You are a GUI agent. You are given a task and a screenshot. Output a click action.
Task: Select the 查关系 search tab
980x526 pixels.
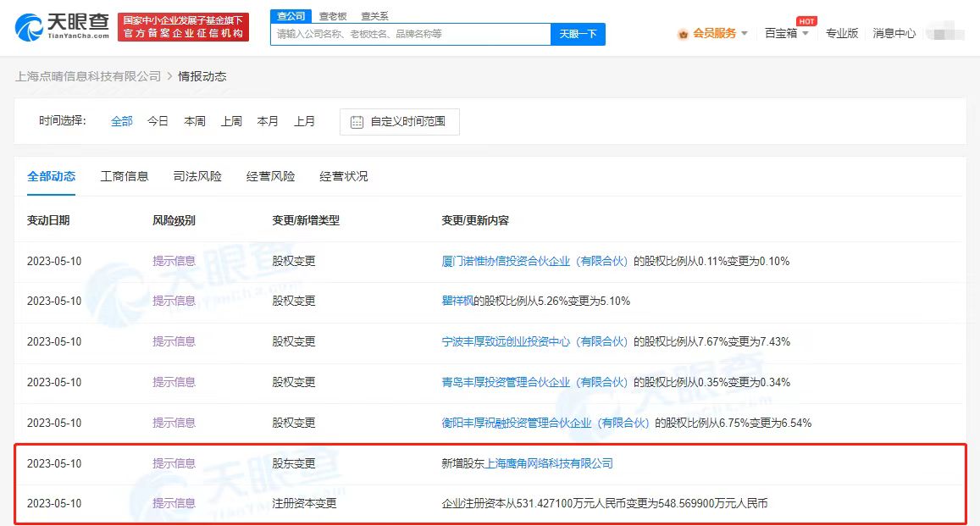pos(375,16)
